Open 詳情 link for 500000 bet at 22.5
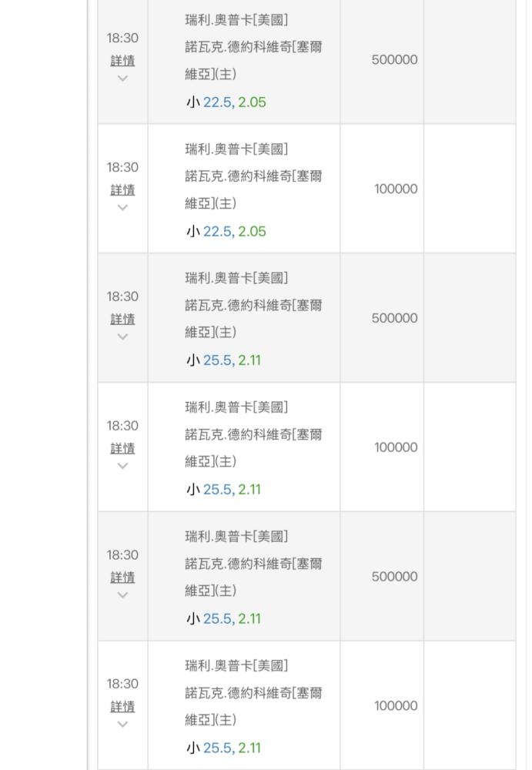 tap(122, 61)
